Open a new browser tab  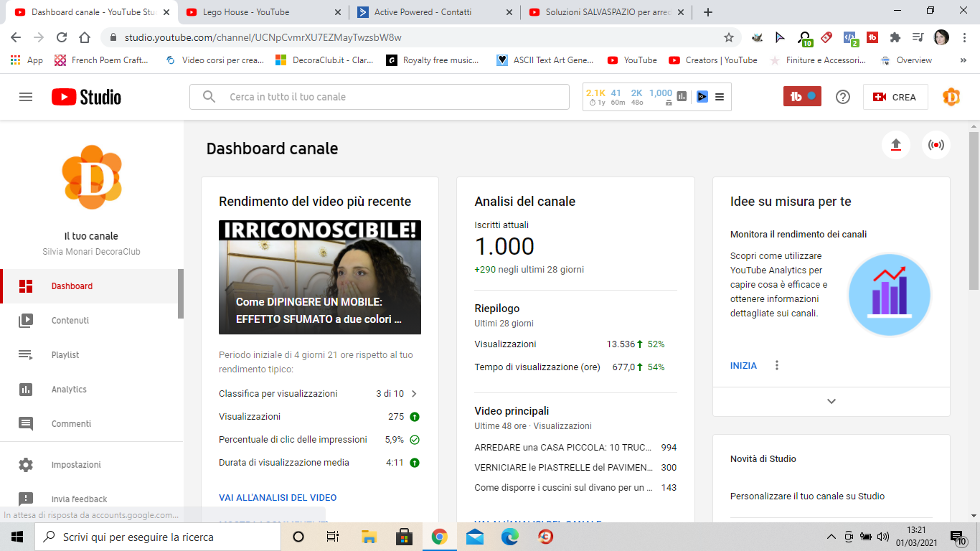pyautogui.click(x=708, y=12)
